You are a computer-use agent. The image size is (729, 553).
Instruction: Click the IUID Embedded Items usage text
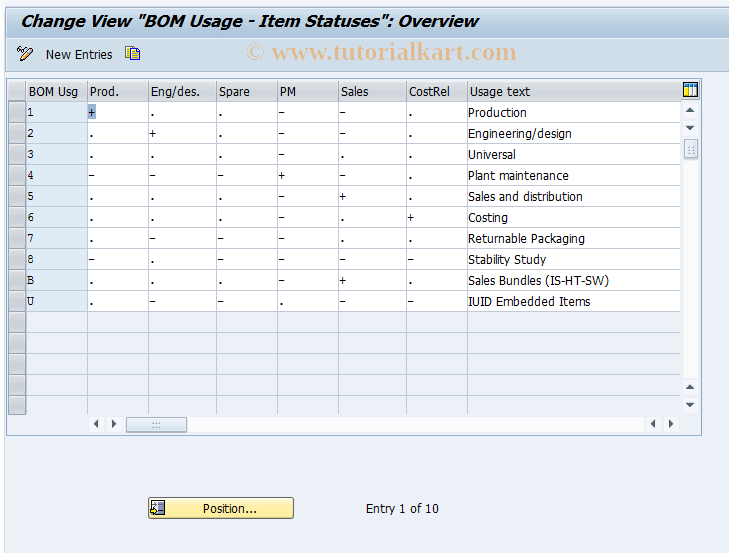529,301
